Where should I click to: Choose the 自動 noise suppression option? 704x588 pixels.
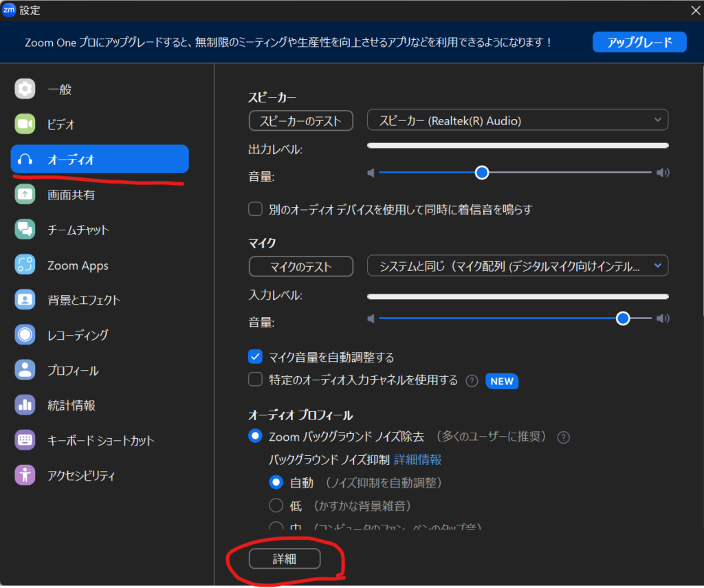[276, 483]
